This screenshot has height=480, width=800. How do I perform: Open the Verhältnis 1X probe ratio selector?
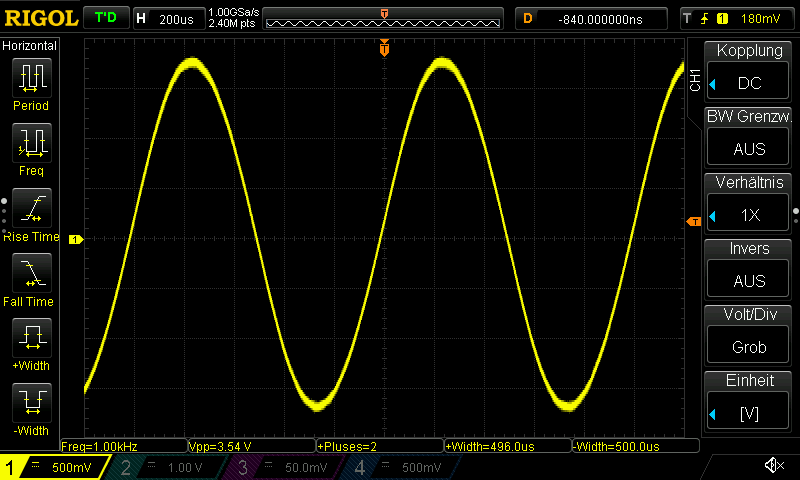click(x=749, y=205)
